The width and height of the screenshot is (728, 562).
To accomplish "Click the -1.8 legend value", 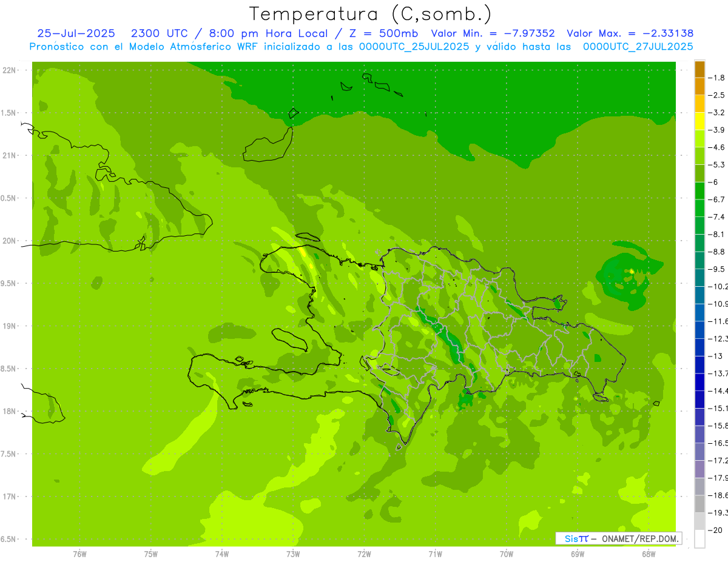I will click(717, 78).
